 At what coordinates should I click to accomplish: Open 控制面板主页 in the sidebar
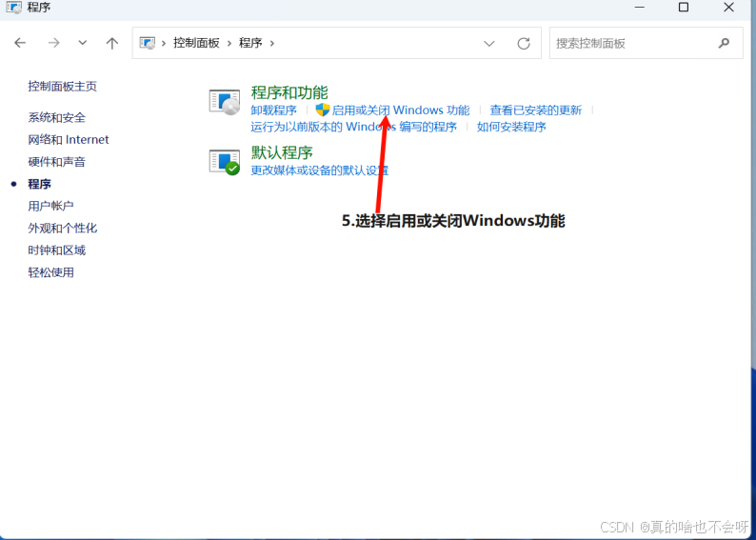[62, 87]
